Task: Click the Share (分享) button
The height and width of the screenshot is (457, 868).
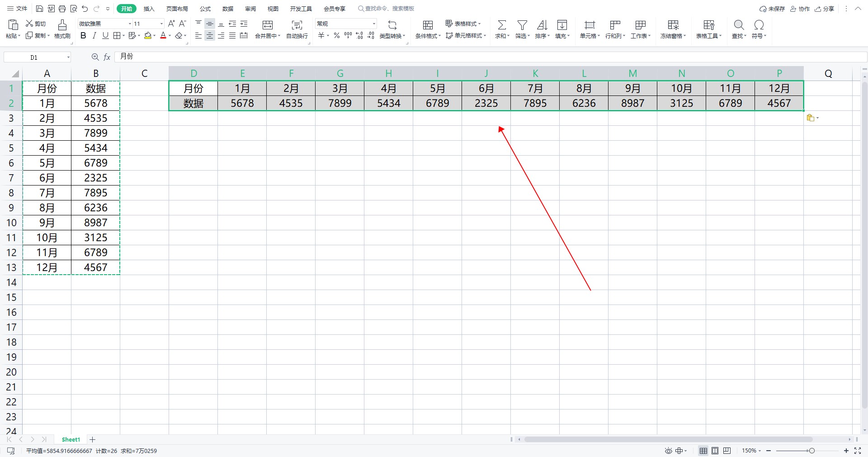Action: click(x=824, y=9)
